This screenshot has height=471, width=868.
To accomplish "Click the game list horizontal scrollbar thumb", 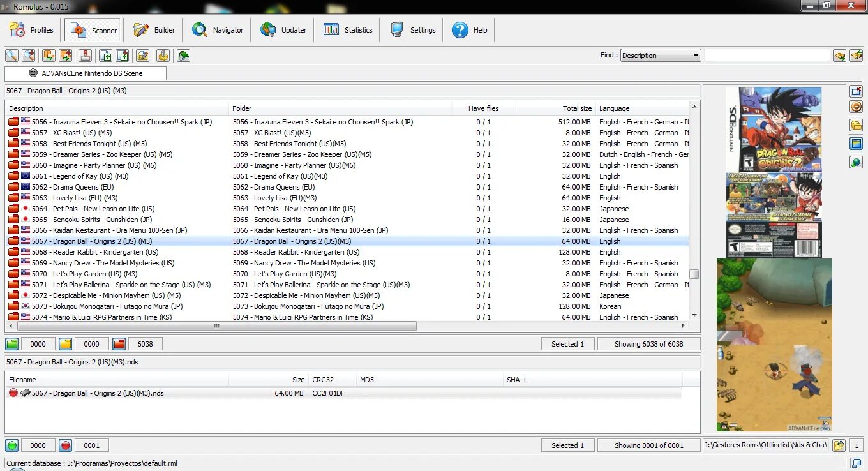I will (217, 325).
